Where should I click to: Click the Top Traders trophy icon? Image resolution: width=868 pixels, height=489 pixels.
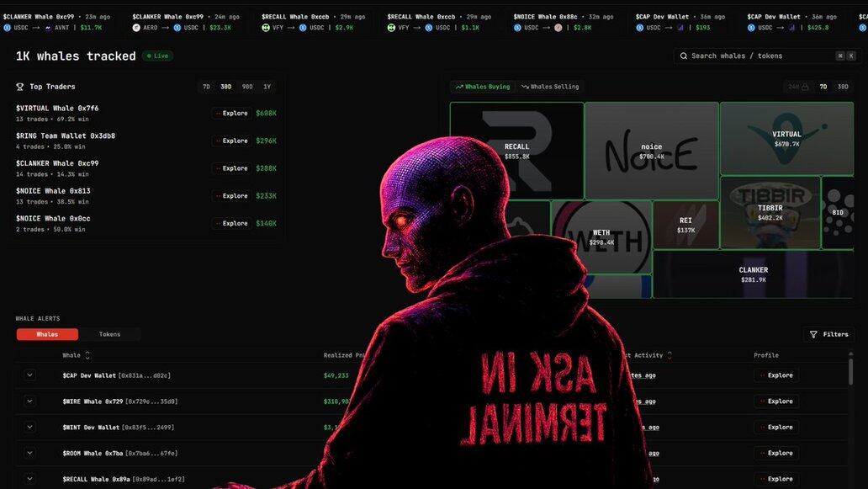click(20, 87)
